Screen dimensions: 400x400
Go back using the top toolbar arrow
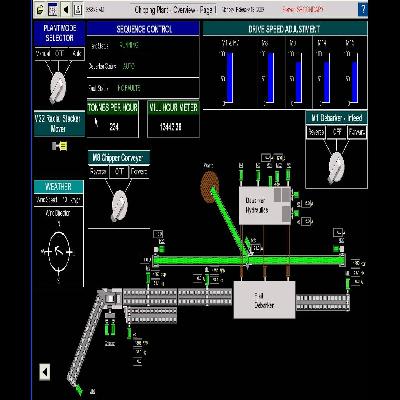(66, 9)
